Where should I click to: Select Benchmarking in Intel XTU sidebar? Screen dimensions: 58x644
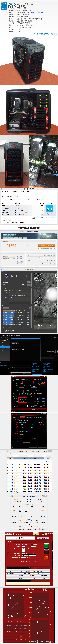4,349
